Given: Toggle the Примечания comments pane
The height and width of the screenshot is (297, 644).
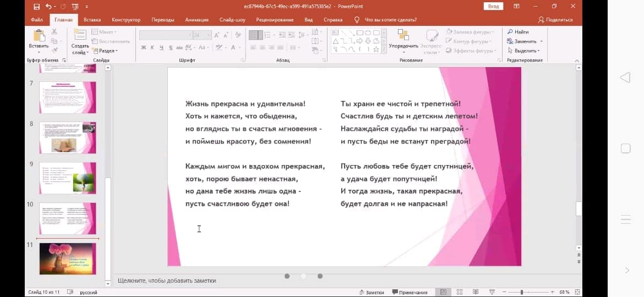Looking at the screenshot, I should tap(410, 292).
